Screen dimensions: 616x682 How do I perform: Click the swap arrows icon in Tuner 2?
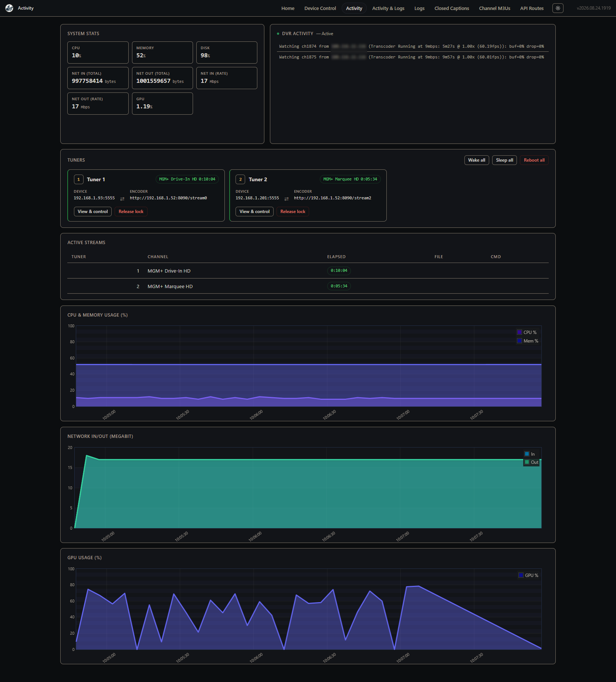coord(287,199)
